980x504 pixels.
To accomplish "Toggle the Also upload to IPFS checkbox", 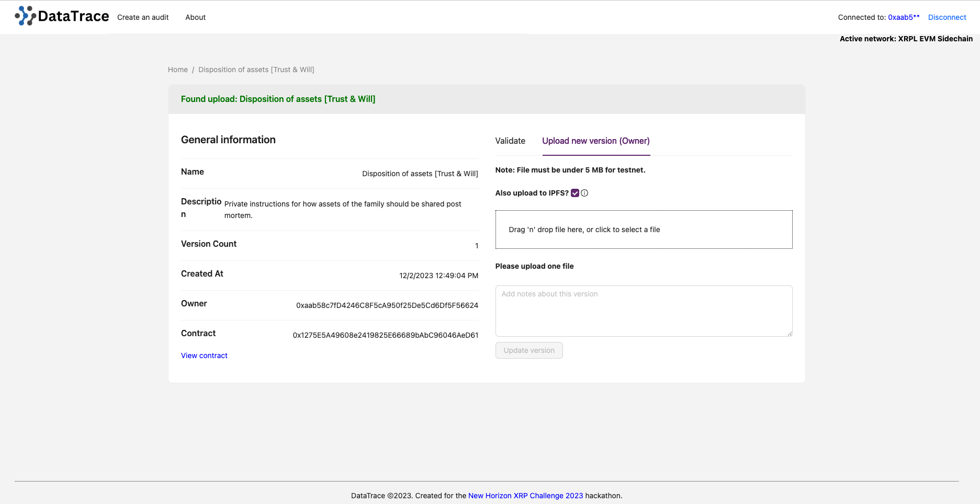I will (575, 193).
